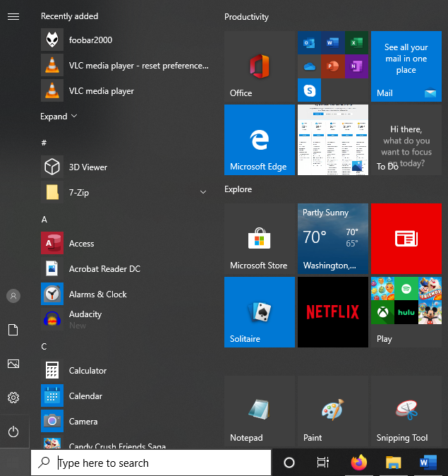The height and width of the screenshot is (476, 448).
Task: Select Calculator in the app list
Action: (87, 371)
